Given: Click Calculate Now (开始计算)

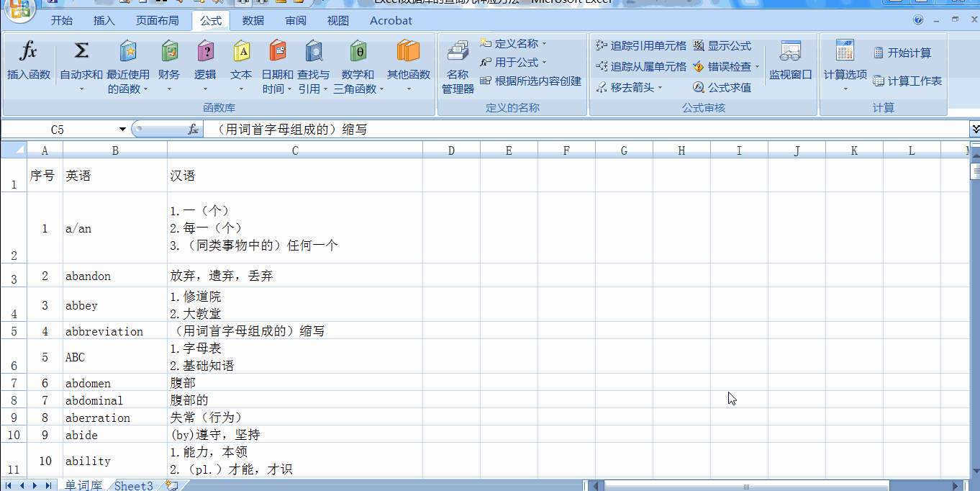Looking at the screenshot, I should (x=902, y=53).
